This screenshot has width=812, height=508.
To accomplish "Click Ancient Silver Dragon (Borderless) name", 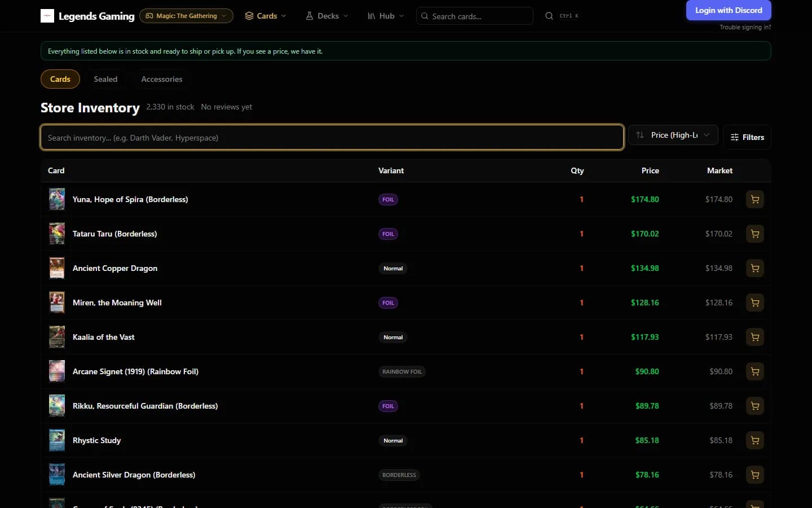I will (134, 475).
